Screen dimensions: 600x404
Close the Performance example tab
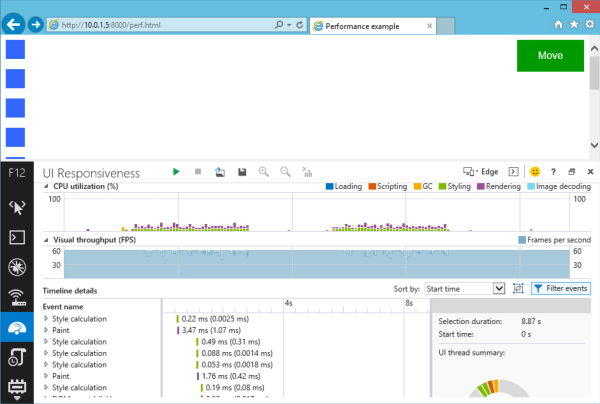429,26
